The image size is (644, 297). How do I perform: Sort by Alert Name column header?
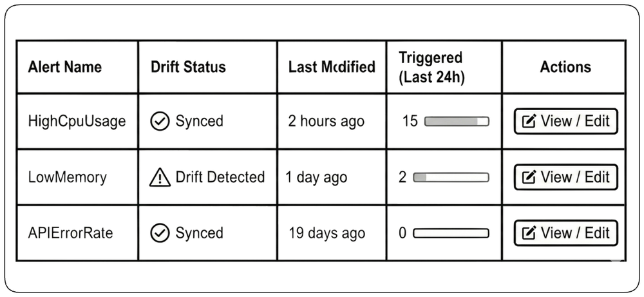pyautogui.click(x=65, y=67)
